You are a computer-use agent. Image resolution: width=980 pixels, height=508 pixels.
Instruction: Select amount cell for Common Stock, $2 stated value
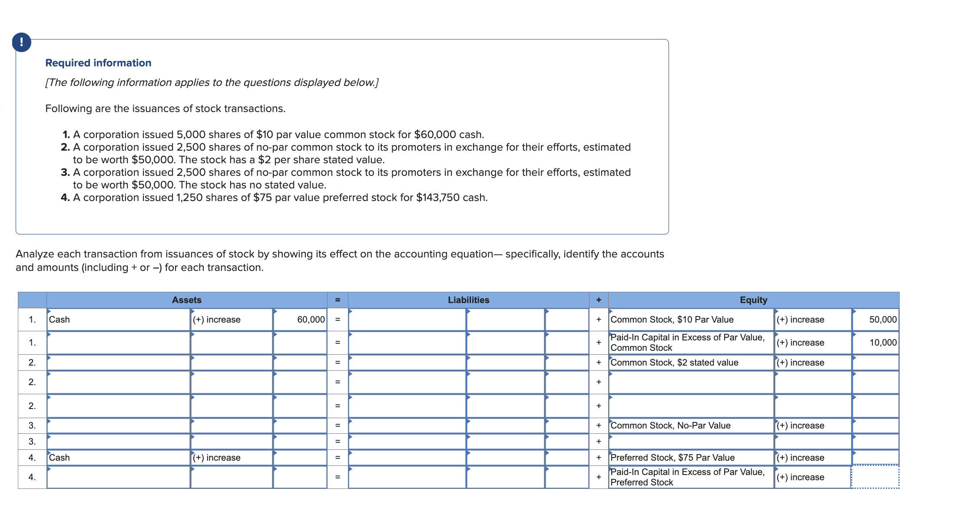(x=875, y=363)
